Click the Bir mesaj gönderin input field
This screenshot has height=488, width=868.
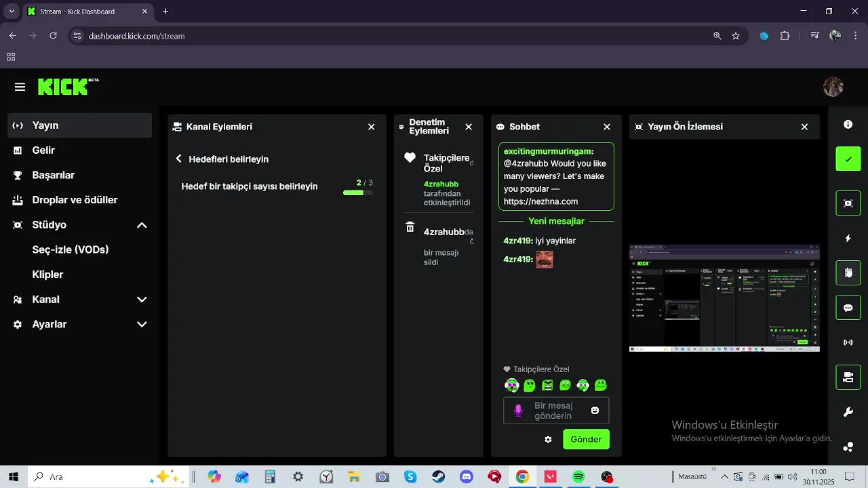pyautogui.click(x=556, y=411)
